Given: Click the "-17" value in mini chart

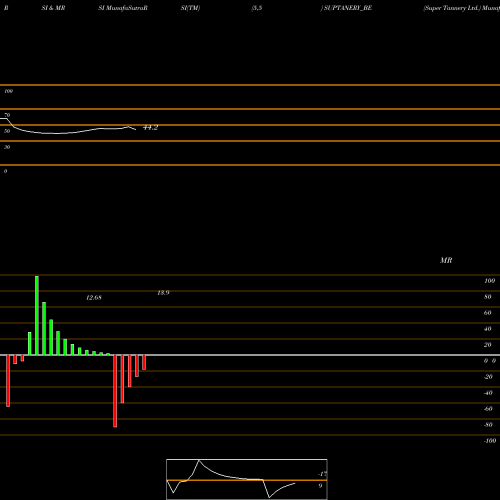Looking at the screenshot, I should tap(322, 474).
